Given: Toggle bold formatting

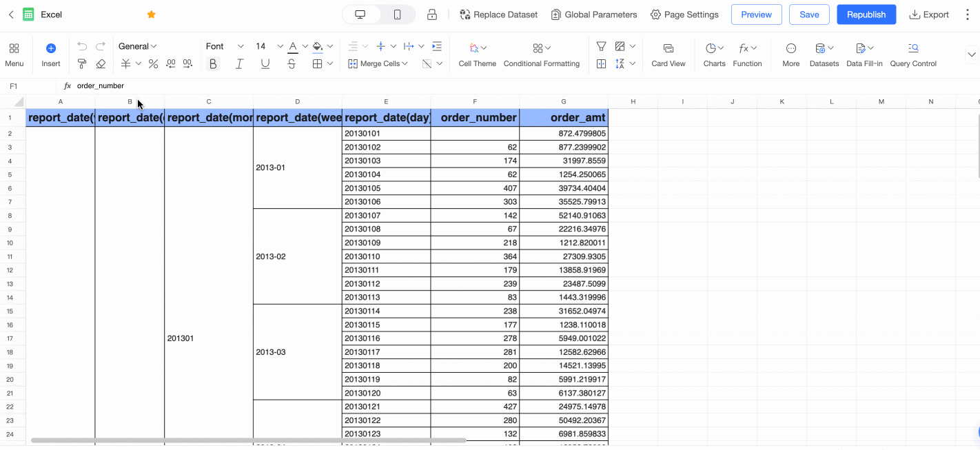Looking at the screenshot, I should pos(213,64).
